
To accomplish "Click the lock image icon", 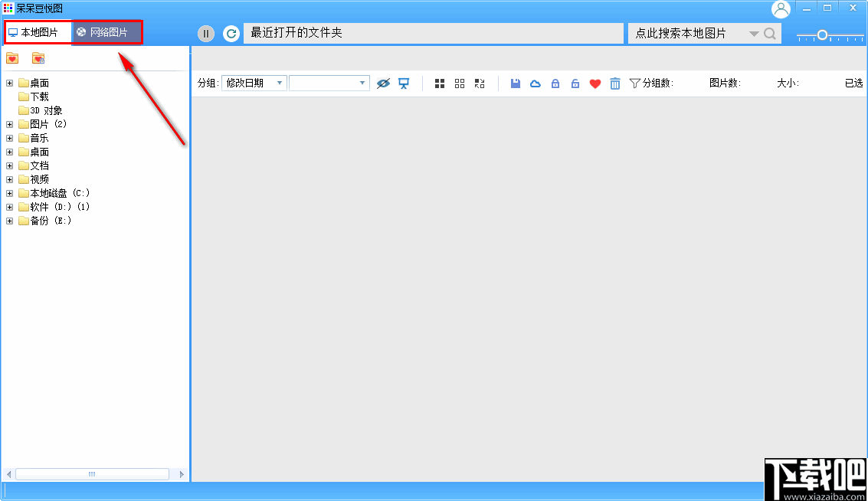I will (555, 83).
